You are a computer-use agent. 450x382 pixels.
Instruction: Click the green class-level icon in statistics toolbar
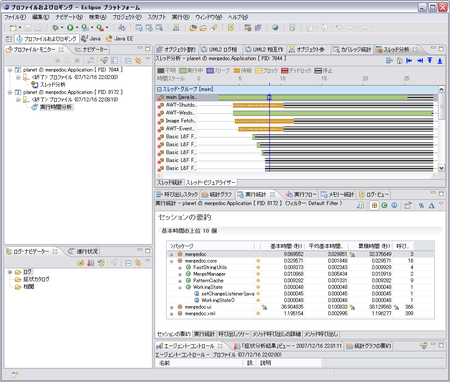click(x=384, y=205)
